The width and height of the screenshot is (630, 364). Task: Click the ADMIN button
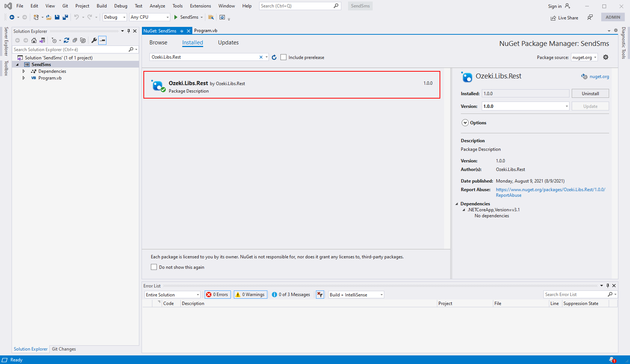pos(613,17)
